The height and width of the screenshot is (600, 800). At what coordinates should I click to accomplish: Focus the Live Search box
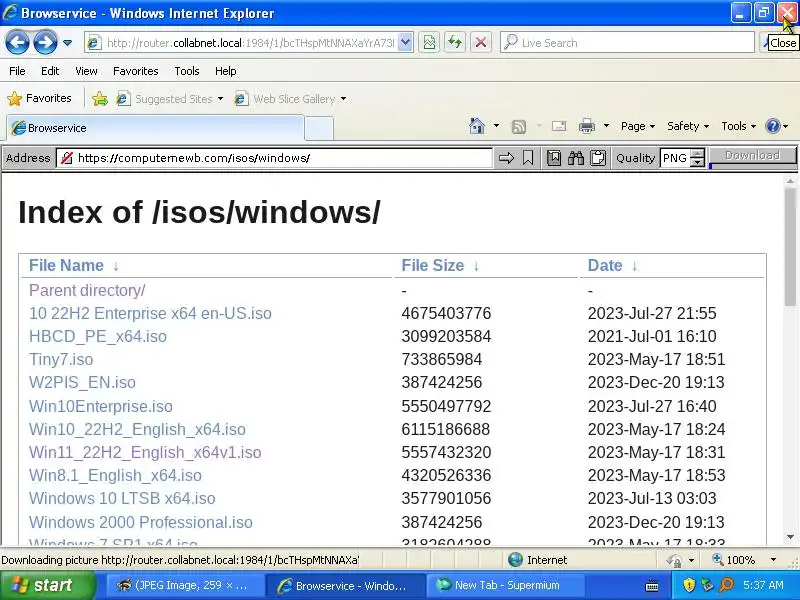(x=628, y=43)
